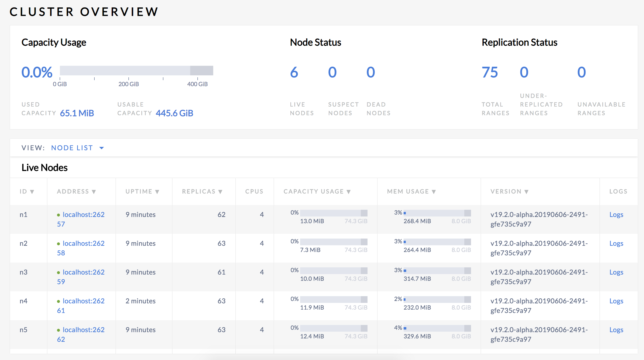Click the Used Capacity 65.1 MiB value
This screenshot has width=644, height=360.
pyautogui.click(x=77, y=113)
